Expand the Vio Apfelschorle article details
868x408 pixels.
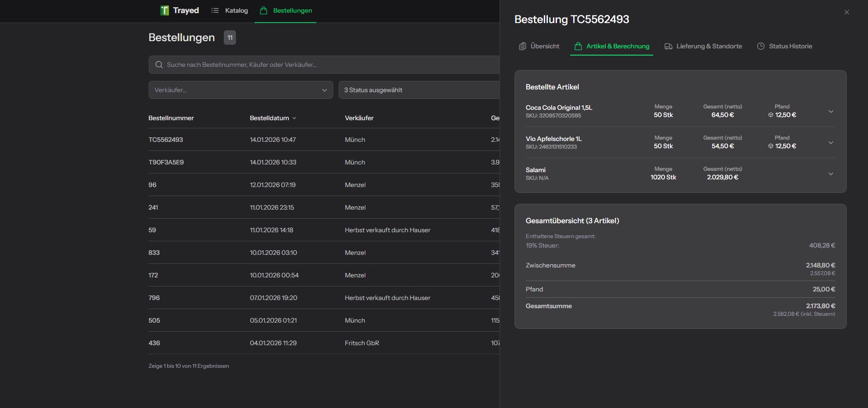pyautogui.click(x=831, y=142)
